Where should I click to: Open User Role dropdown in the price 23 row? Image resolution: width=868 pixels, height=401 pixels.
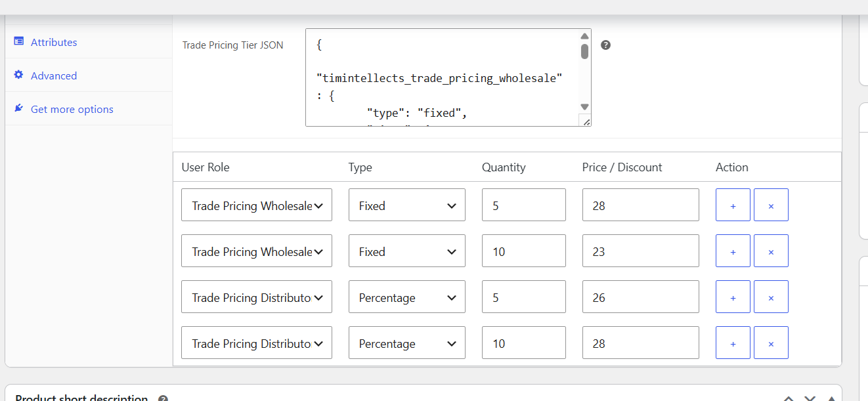click(x=257, y=251)
